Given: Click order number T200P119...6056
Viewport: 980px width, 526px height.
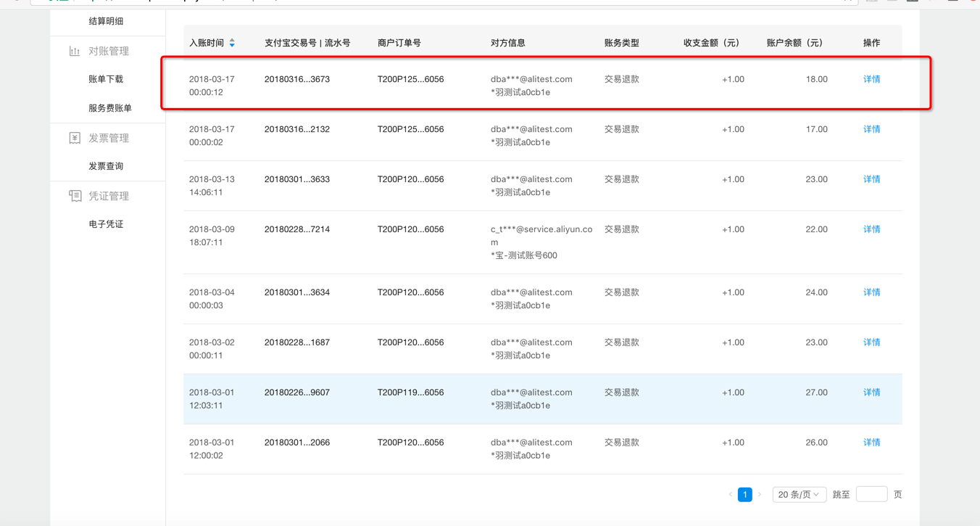Looking at the screenshot, I should tap(411, 393).
